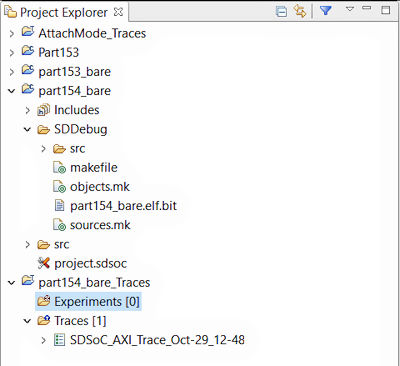The width and height of the screenshot is (400, 366).
Task: Select the part154_bare project label
Action: pyautogui.click(x=75, y=91)
